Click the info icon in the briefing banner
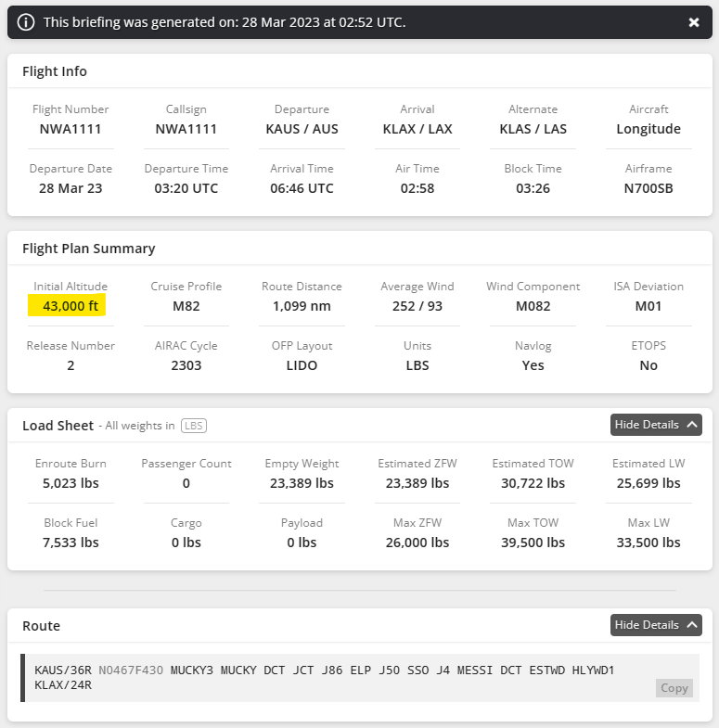Screen dimensions: 719x728 (x=27, y=21)
